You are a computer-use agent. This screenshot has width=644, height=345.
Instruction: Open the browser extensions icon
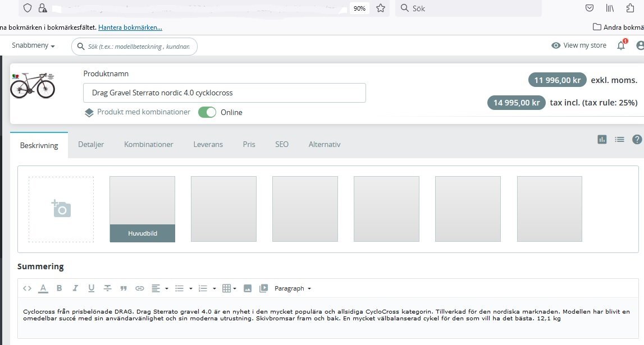[x=630, y=8]
